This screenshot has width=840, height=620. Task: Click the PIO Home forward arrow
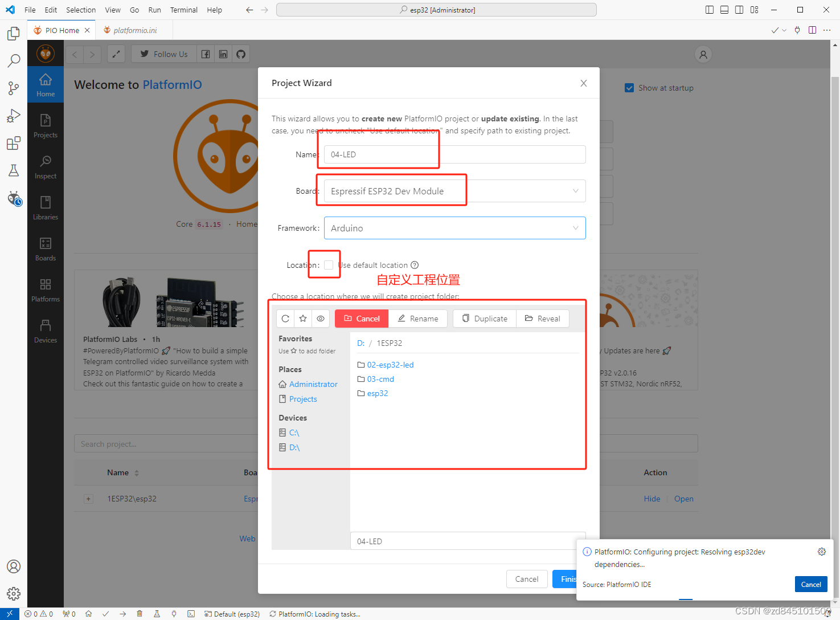[x=93, y=54]
